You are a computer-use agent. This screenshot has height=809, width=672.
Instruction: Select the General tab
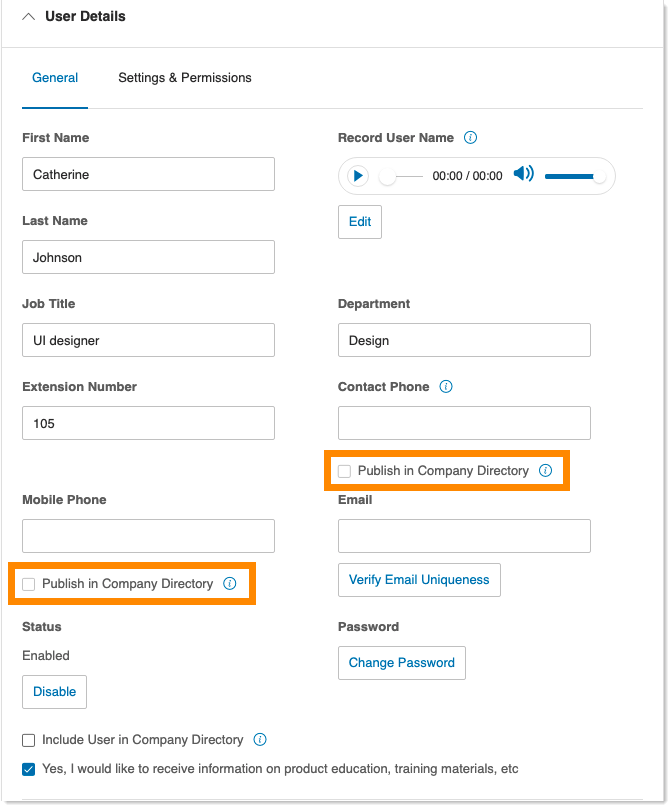click(55, 78)
